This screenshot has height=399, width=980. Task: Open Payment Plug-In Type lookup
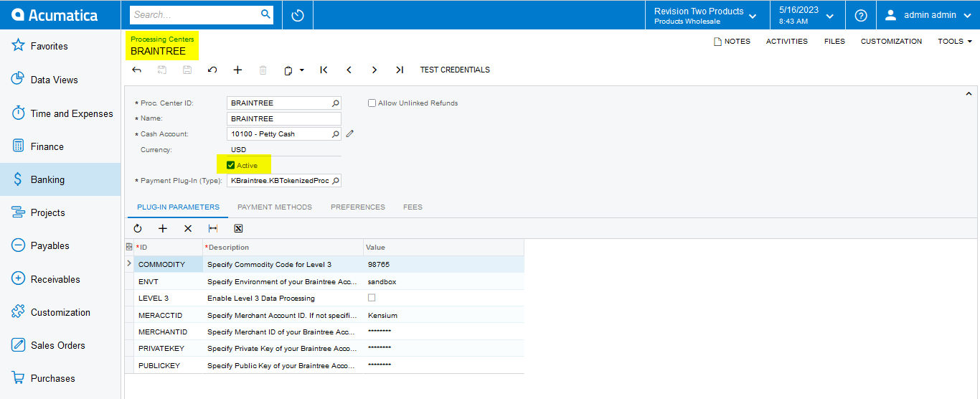pyautogui.click(x=335, y=181)
